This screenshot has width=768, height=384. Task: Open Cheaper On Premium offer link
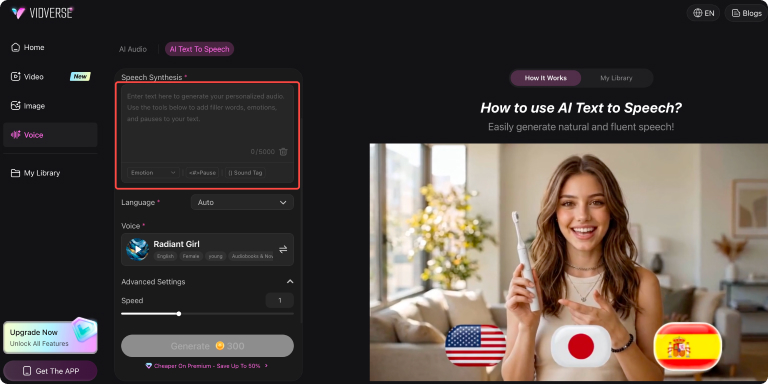(207, 366)
